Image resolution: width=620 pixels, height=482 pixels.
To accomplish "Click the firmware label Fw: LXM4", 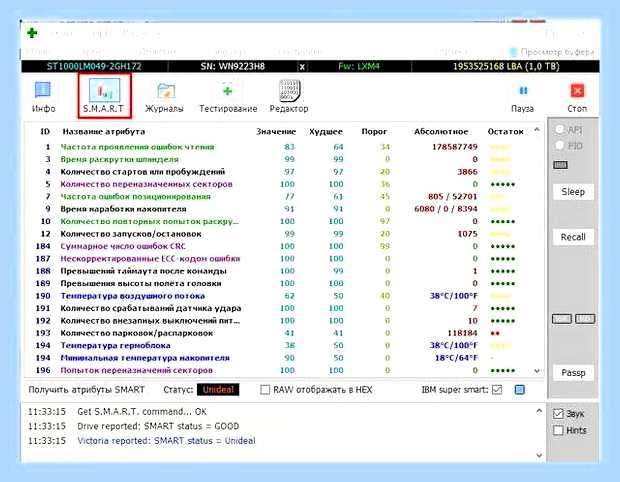I will pos(359,66).
